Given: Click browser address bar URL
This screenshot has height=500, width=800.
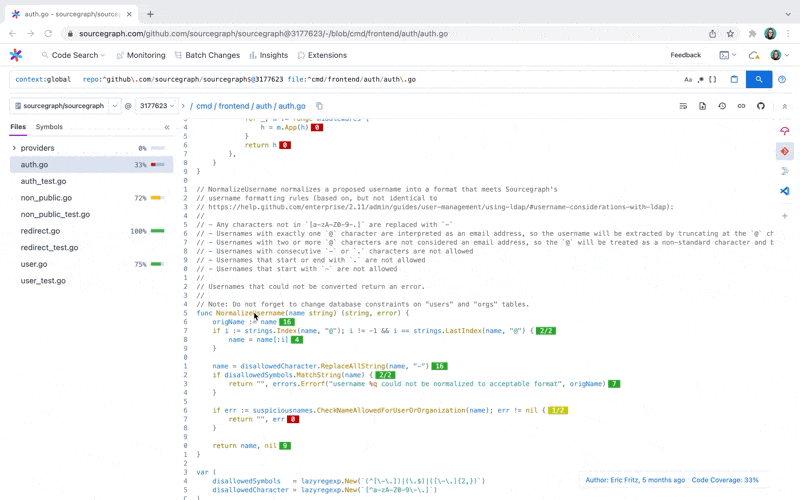Looking at the screenshot, I should tap(263, 34).
